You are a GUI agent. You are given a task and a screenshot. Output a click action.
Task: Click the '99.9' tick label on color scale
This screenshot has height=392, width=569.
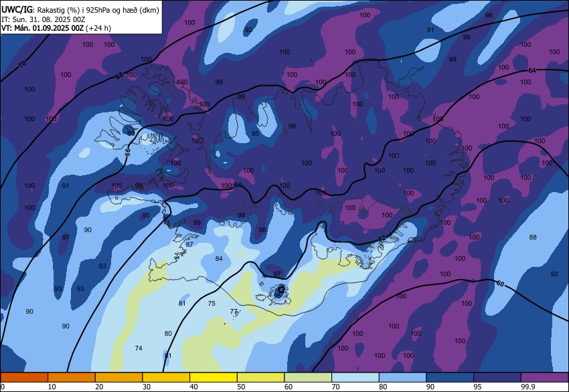pyautogui.click(x=527, y=387)
